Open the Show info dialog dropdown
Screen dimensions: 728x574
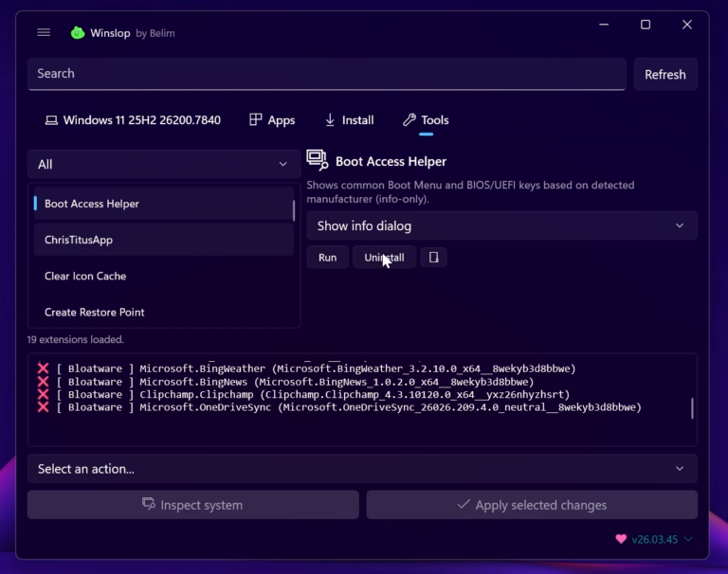pyautogui.click(x=501, y=226)
